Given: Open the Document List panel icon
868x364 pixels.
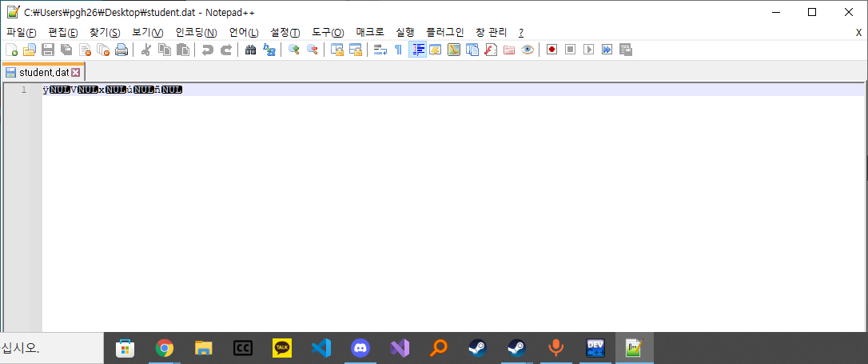Looking at the screenshot, I should click(472, 50).
